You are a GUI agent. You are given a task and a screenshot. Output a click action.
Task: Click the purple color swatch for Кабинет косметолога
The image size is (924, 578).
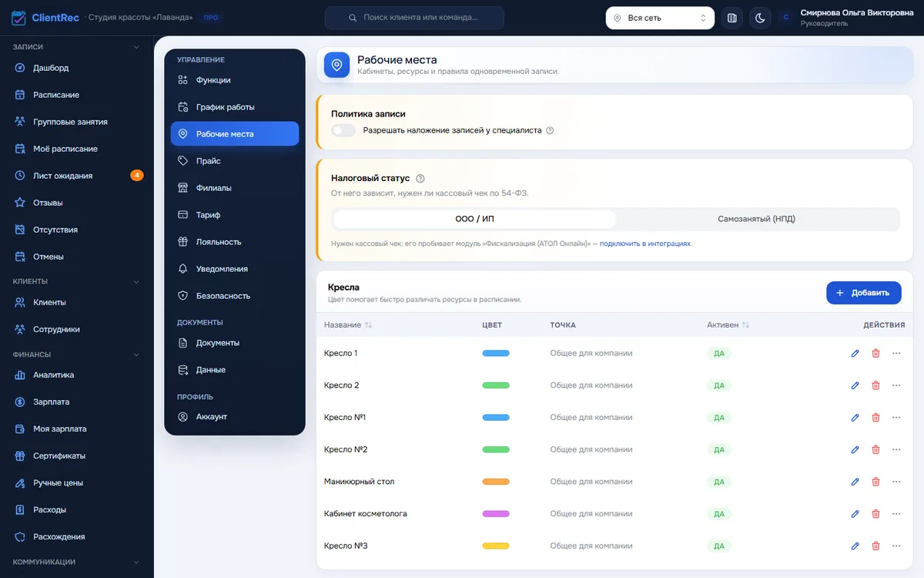496,514
